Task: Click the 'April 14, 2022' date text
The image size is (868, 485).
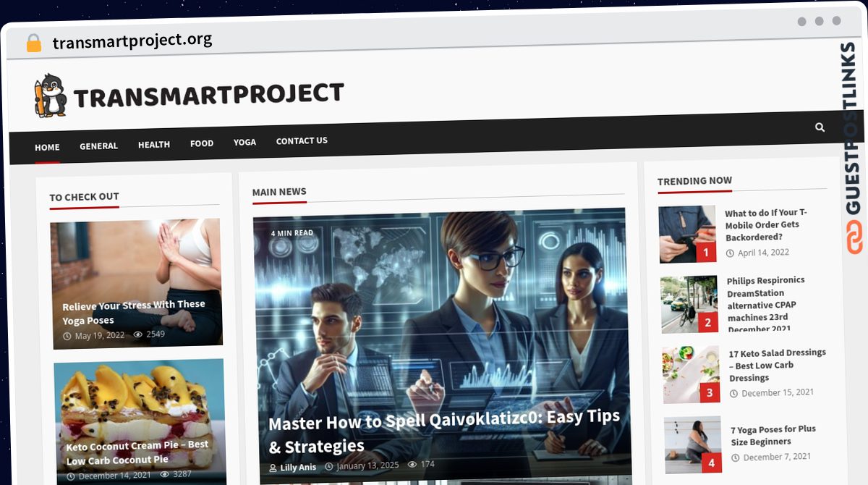Action: (764, 253)
